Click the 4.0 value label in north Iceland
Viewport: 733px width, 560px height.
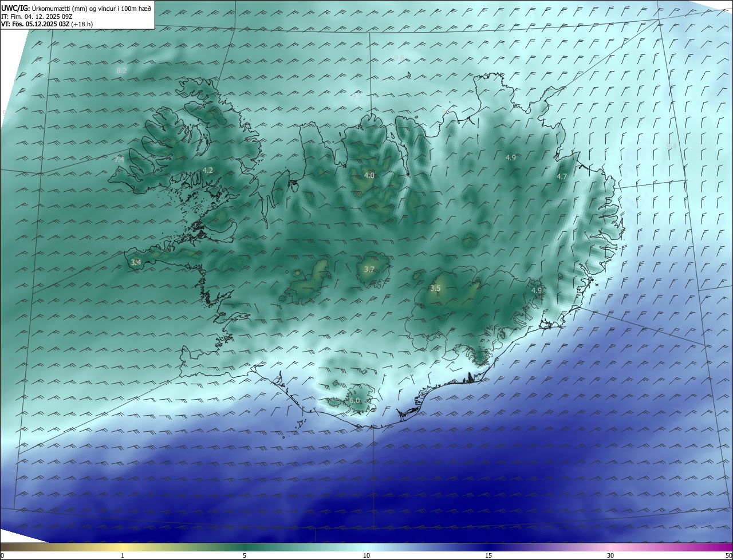click(x=369, y=175)
